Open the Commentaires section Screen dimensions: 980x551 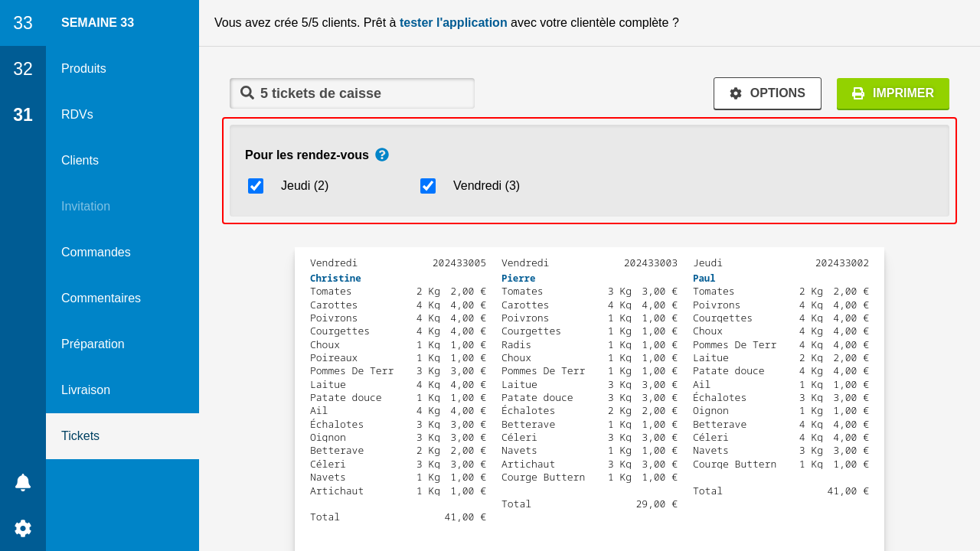[x=101, y=298]
